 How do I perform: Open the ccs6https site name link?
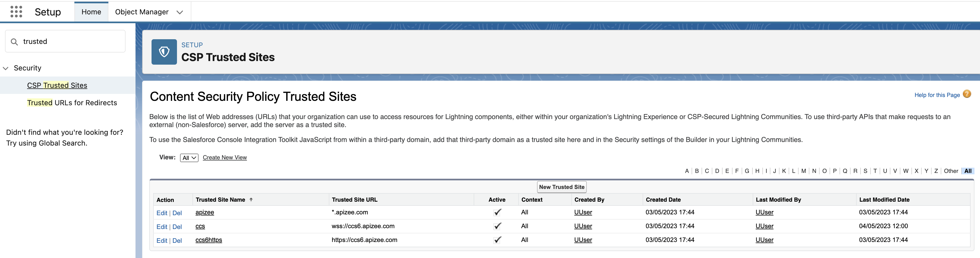(208, 240)
